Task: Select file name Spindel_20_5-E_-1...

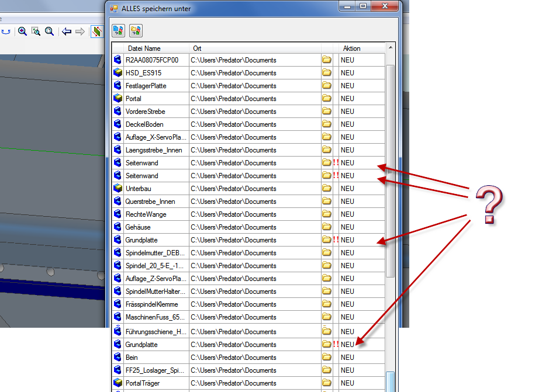Action: tap(154, 266)
